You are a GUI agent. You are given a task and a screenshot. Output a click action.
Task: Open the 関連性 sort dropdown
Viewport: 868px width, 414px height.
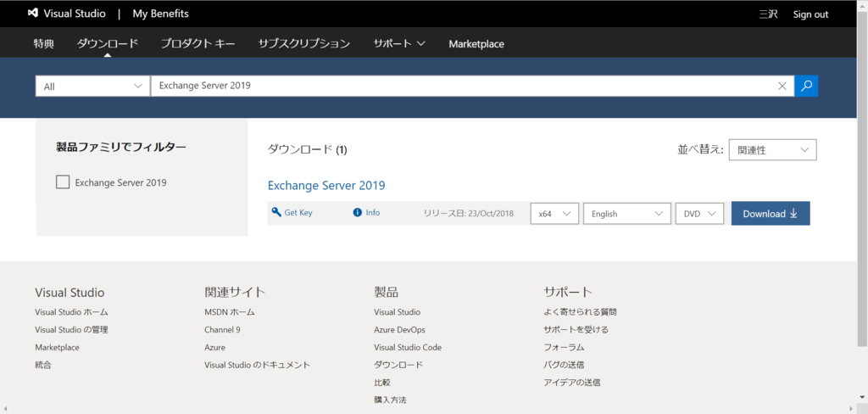[x=773, y=149]
